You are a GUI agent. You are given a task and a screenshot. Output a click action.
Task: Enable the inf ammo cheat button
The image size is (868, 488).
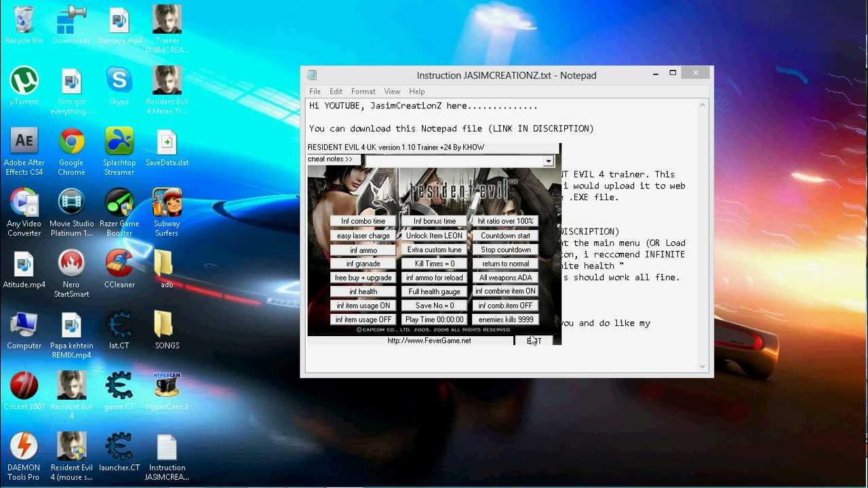pos(363,250)
